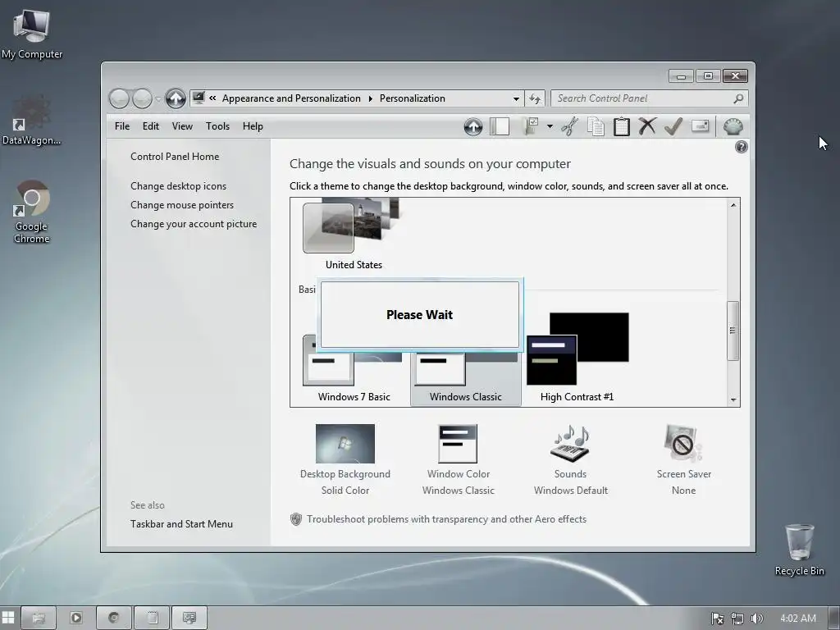The width and height of the screenshot is (840, 630).
Task: Open the Help question mark icon
Action: coord(742,147)
